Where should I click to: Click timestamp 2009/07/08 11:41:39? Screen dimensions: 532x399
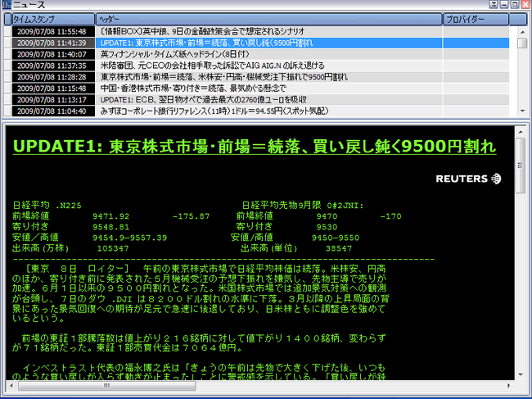(x=52, y=43)
